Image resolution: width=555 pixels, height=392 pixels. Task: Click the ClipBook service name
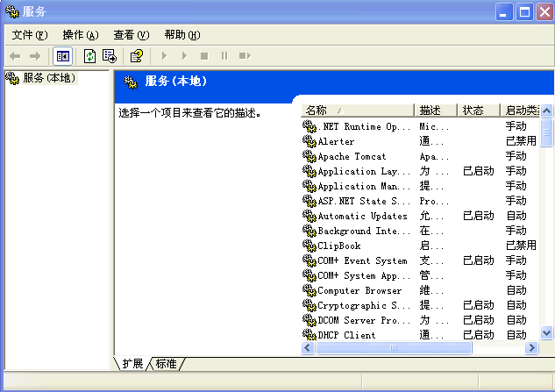click(339, 246)
